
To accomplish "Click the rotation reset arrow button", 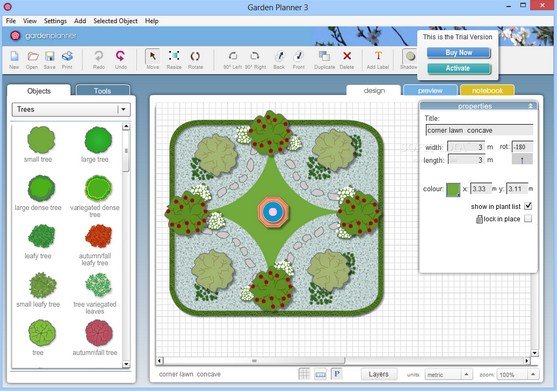I will pyautogui.click(x=522, y=159).
